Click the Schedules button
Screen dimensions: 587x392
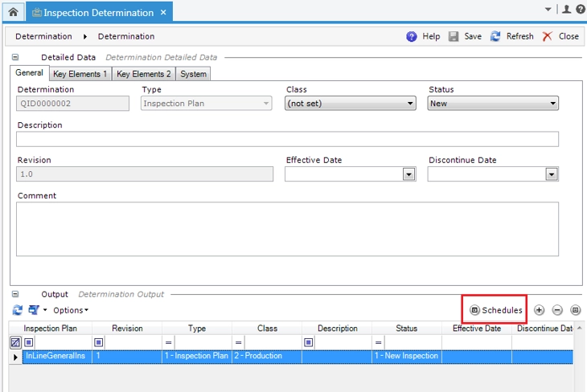(x=495, y=310)
